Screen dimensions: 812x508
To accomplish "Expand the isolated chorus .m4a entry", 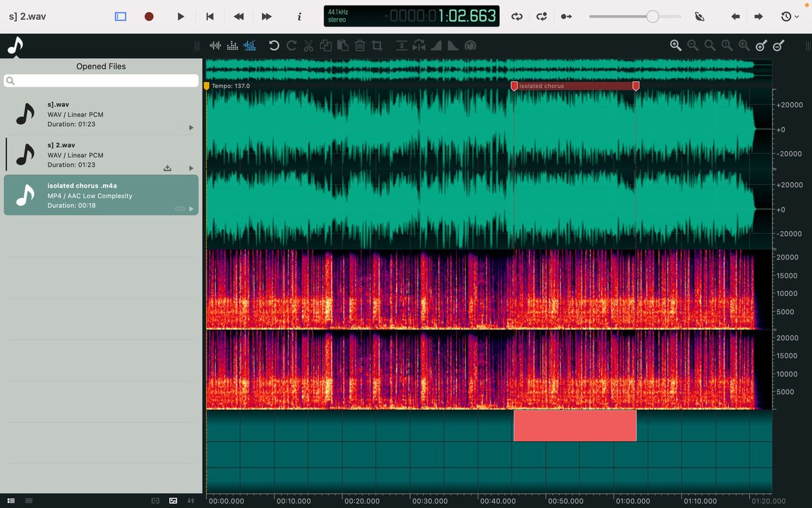I will tap(191, 208).
